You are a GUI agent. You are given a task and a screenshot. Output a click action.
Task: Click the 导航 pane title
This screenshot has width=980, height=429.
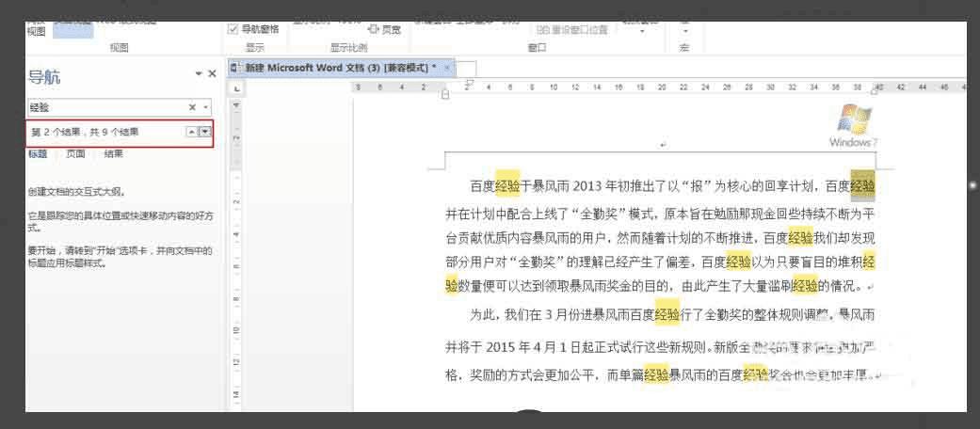[x=44, y=77]
